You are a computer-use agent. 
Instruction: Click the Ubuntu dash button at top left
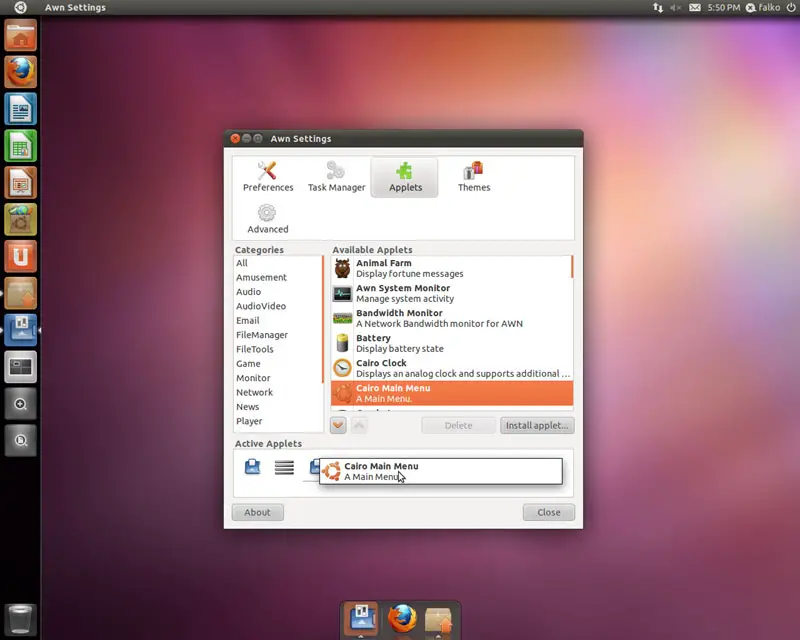point(20,8)
